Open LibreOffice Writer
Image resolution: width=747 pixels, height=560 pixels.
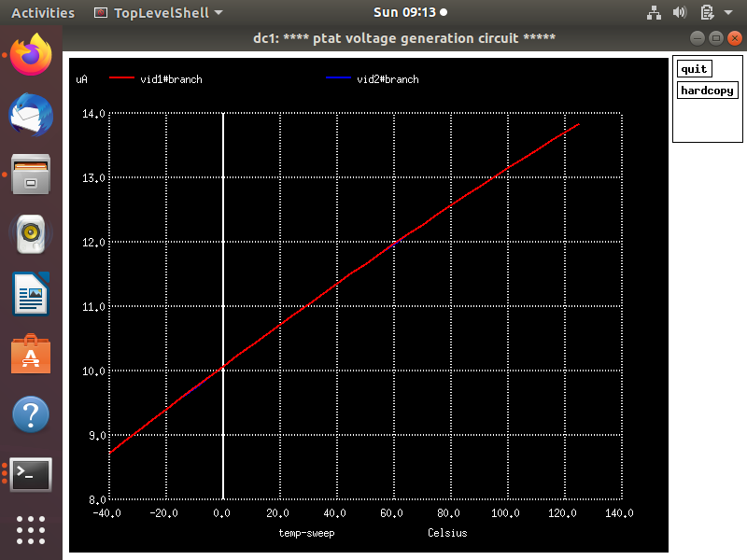(31, 293)
